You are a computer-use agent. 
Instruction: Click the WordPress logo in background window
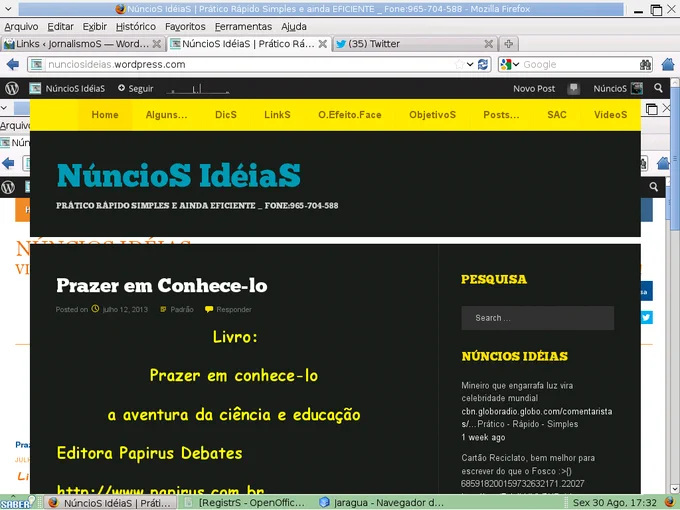[x=8, y=187]
